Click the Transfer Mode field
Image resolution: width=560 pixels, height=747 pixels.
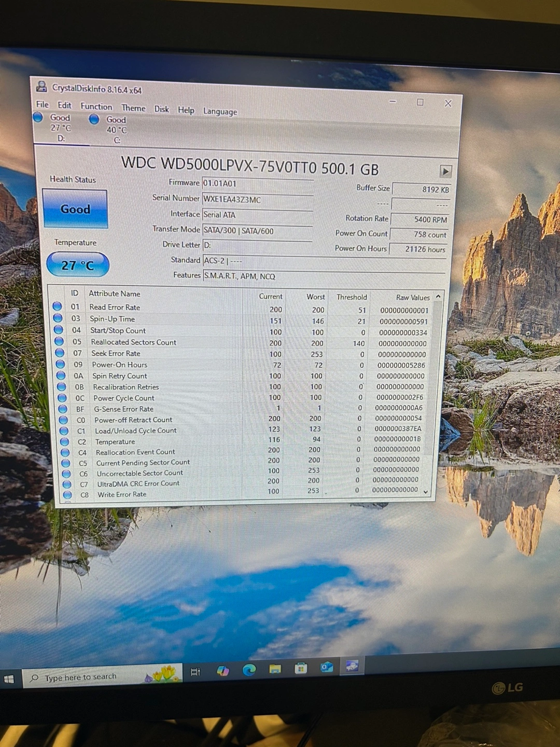257,231
